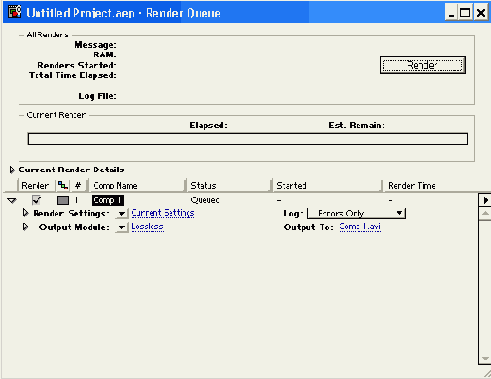Screen dimensions: 491x379
Task: Click the gray label swatch for Comp 1
Action: (x=63, y=200)
